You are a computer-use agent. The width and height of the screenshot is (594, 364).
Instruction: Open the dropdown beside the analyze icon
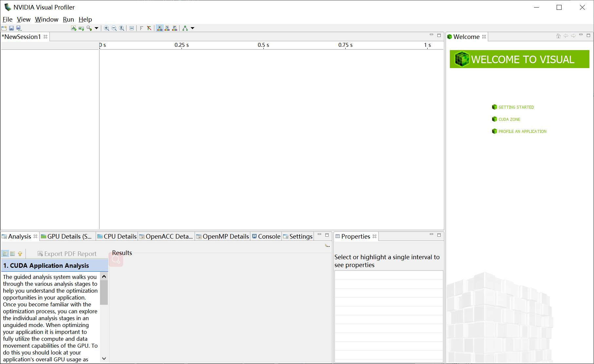(96, 28)
